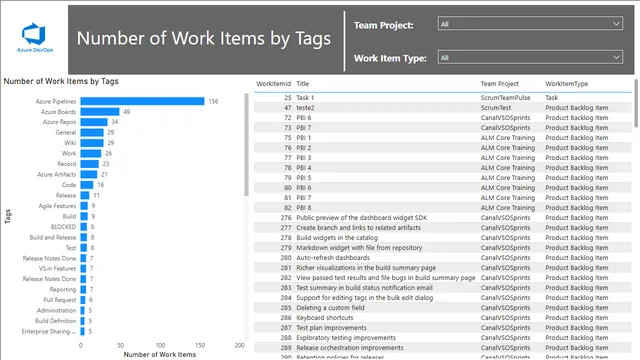Click the Build tag label

tap(69, 216)
